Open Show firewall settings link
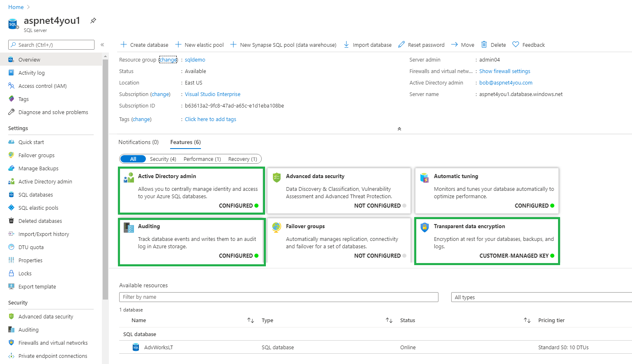Image resolution: width=632 pixels, height=364 pixels. (x=505, y=71)
